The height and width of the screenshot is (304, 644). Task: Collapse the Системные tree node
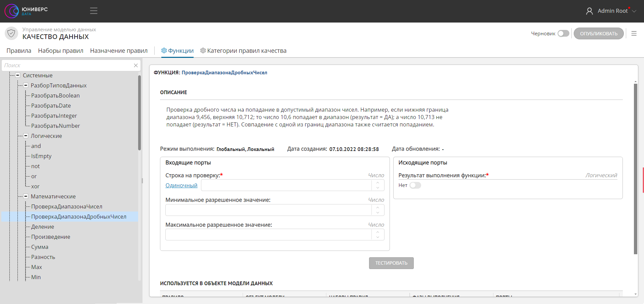18,75
